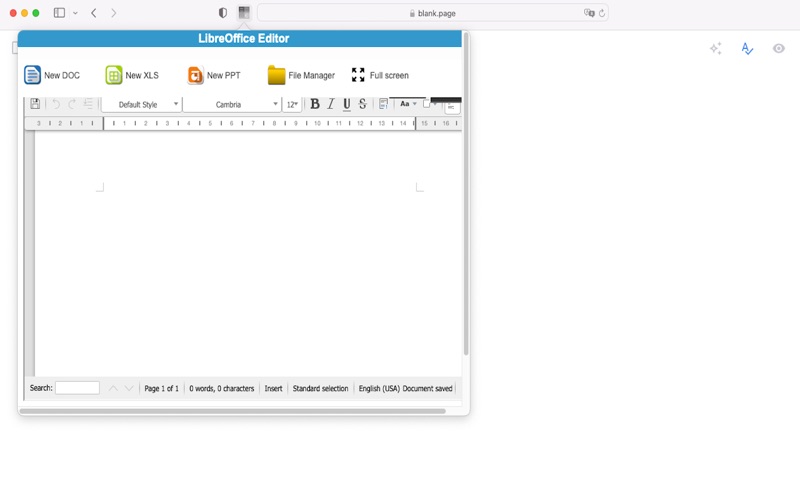Click the English (USA) language field
This screenshot has width=800, height=500.
pos(379,388)
